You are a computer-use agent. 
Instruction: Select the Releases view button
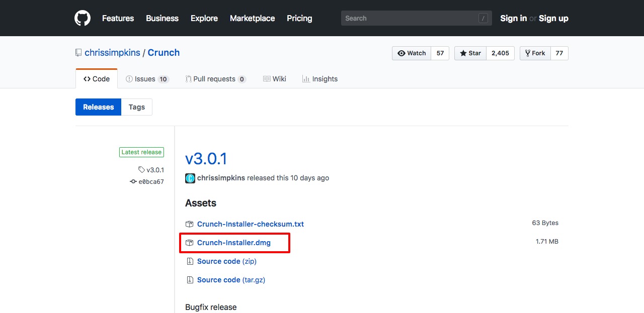99,107
